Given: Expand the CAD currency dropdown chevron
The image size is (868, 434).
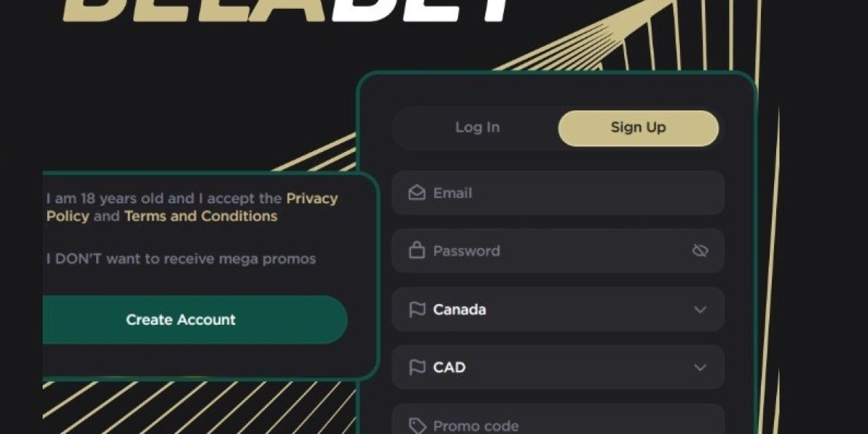Looking at the screenshot, I should coord(699,367).
